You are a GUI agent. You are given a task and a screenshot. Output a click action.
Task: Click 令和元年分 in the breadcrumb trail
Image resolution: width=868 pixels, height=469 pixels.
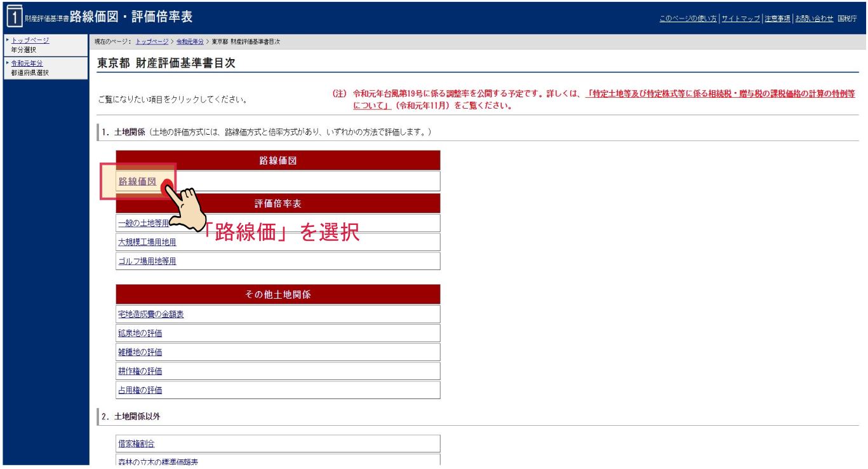click(191, 41)
